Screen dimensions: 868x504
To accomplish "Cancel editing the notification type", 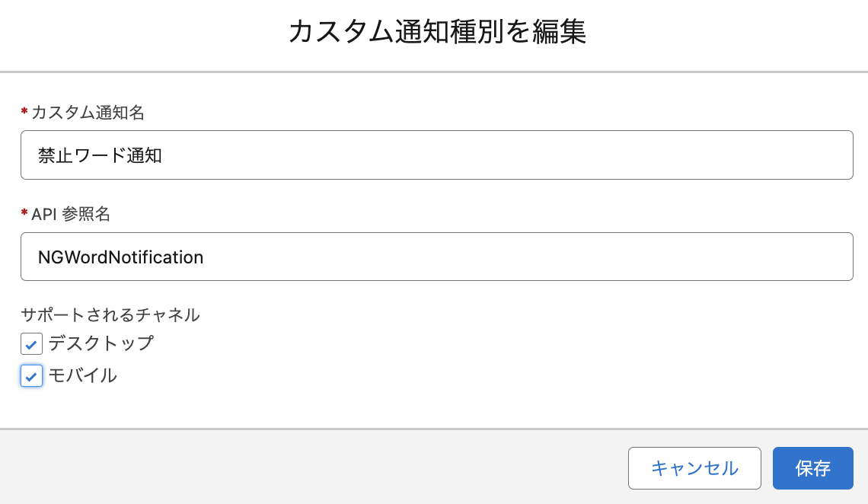I will point(694,468).
